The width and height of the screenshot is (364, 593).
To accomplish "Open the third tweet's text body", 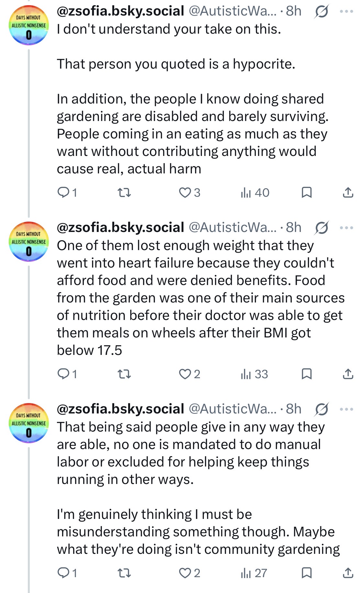I will pyautogui.click(x=198, y=488).
